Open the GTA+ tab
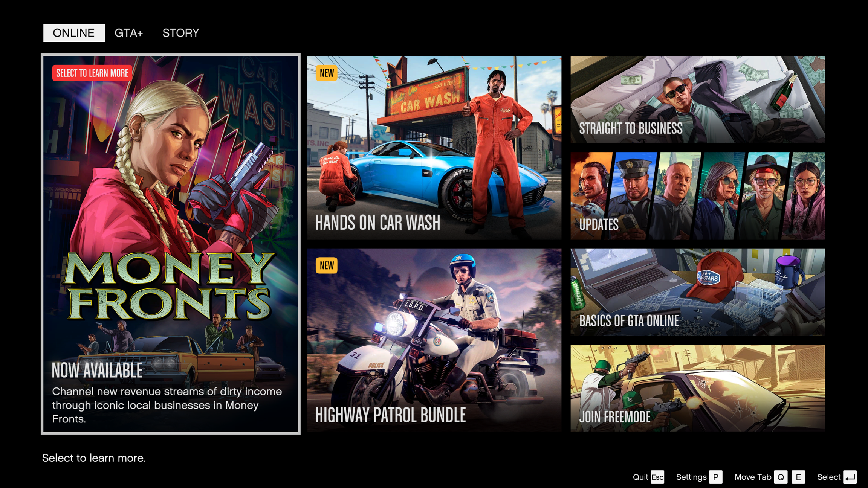 (128, 33)
